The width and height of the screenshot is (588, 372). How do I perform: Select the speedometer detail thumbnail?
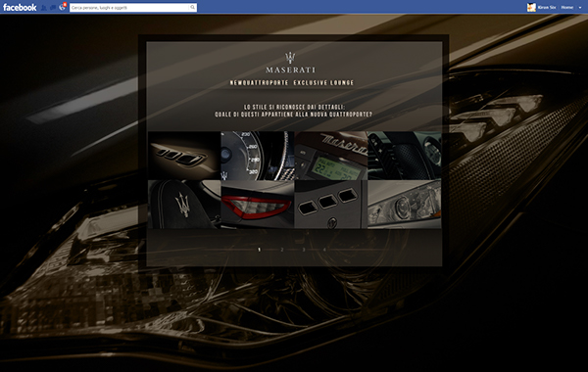point(257,156)
